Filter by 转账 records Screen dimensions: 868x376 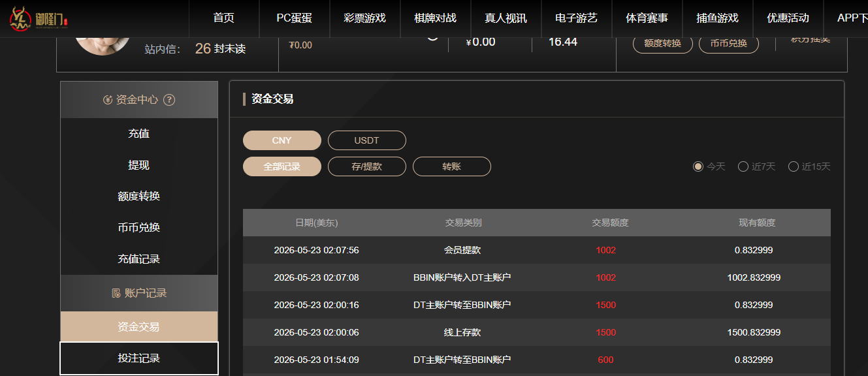(452, 166)
